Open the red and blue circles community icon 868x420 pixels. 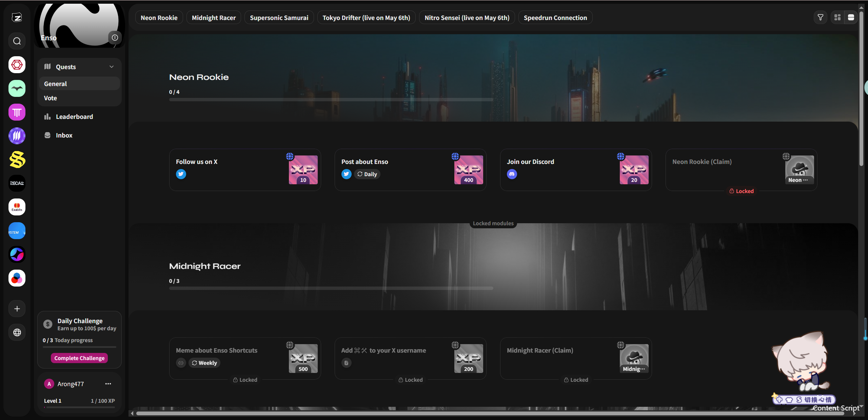click(17, 278)
